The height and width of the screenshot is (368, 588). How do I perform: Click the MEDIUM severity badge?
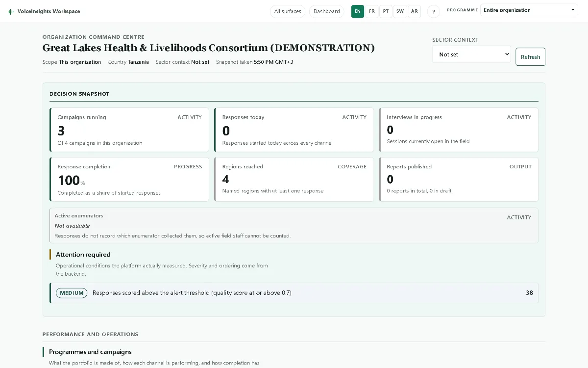pos(72,293)
